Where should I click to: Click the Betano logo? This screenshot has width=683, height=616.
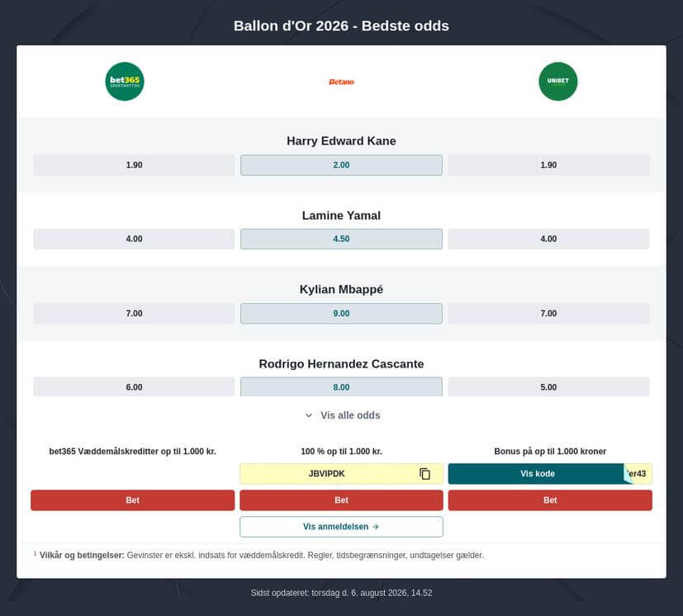click(x=341, y=82)
